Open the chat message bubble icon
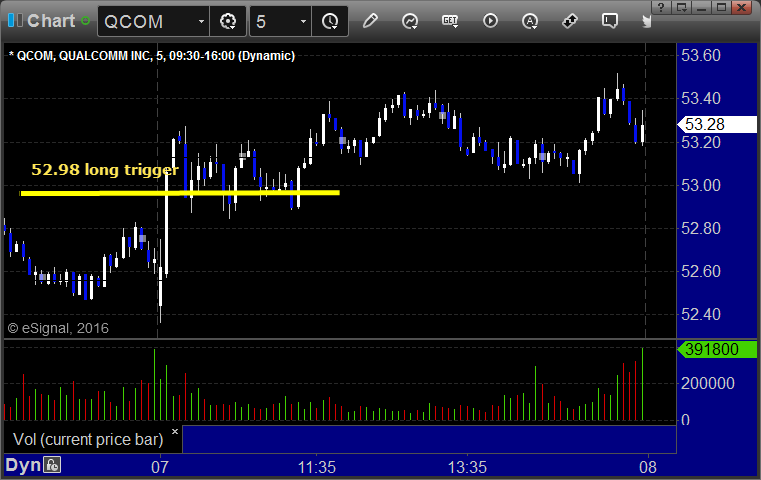 (x=610, y=21)
